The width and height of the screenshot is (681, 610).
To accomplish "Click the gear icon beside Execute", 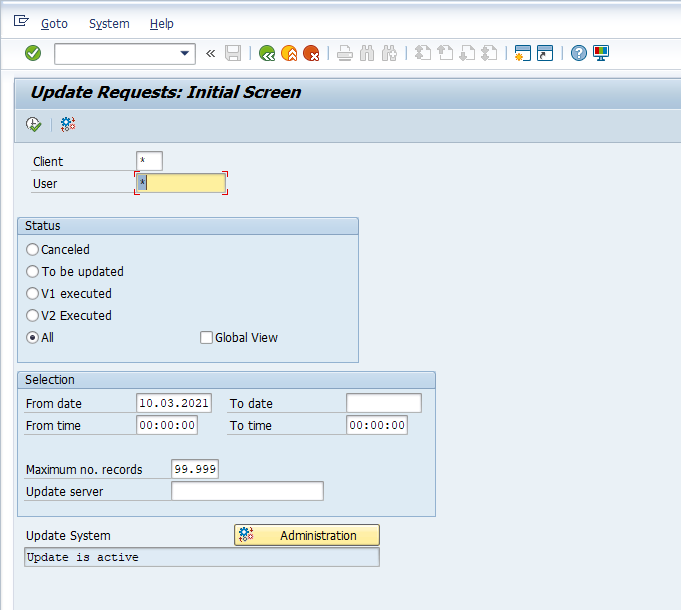I will click(x=68, y=124).
